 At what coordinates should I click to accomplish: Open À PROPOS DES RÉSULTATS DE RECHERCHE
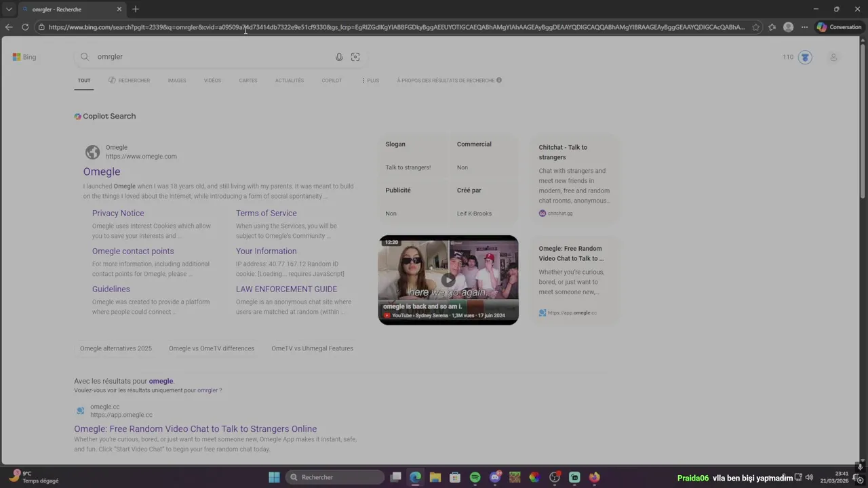click(x=446, y=80)
